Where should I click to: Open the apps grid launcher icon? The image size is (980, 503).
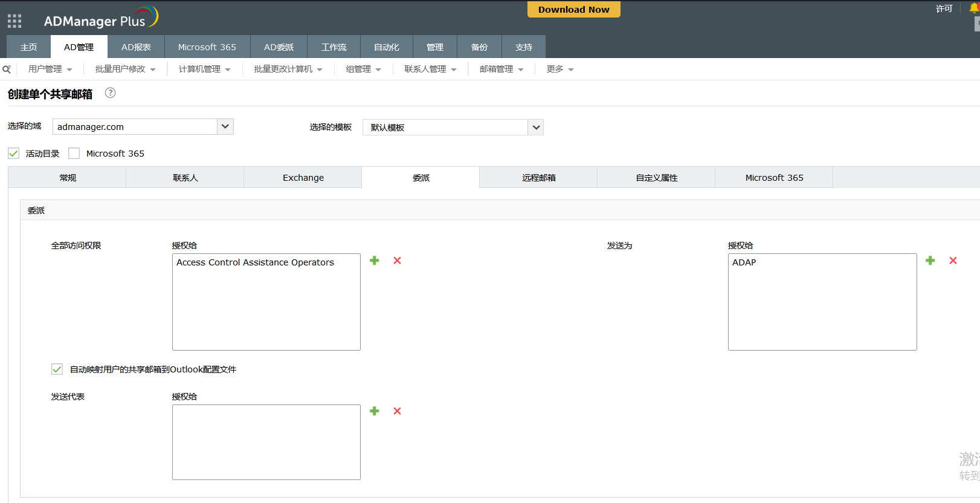(15, 21)
